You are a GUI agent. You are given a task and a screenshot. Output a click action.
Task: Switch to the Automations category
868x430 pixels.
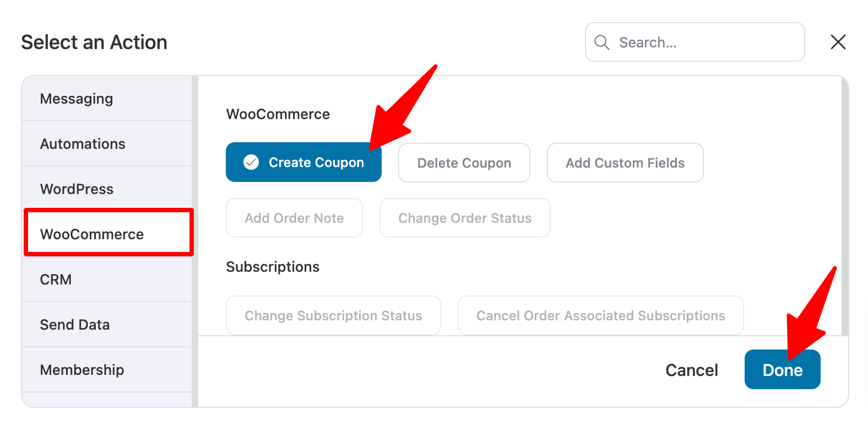coord(83,143)
